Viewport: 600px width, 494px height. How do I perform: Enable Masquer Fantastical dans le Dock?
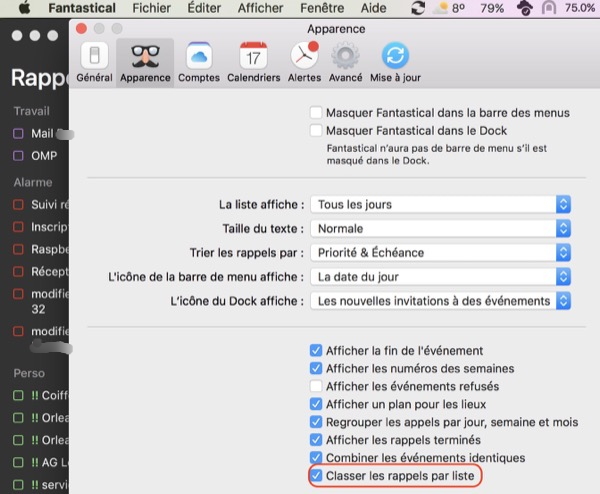coord(317,131)
